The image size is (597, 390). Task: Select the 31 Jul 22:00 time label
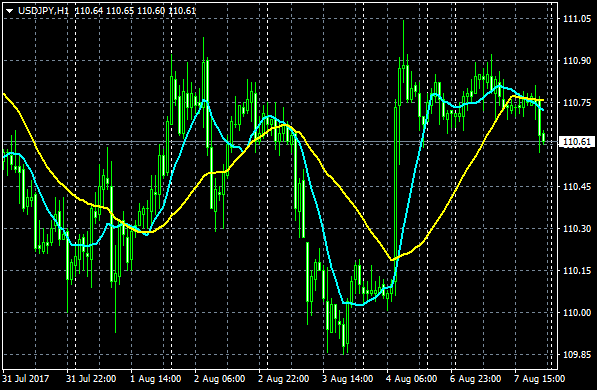[91, 379]
